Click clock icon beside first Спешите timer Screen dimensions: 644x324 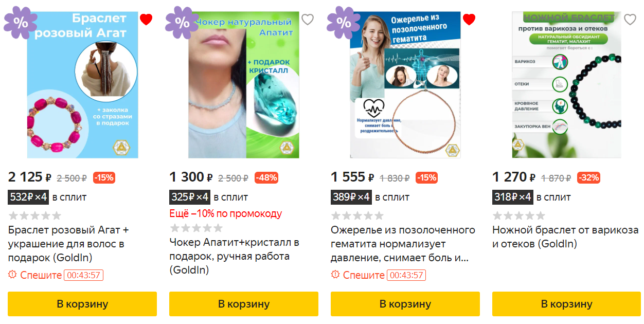13,275
